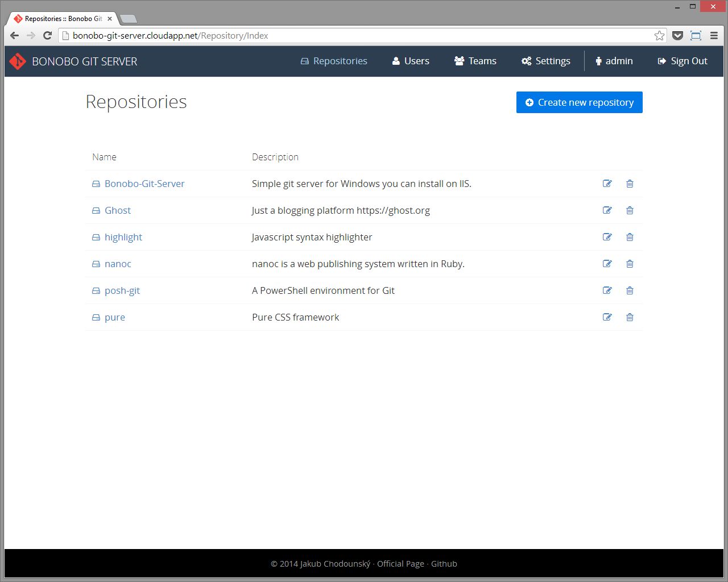Viewport: 728px width, 582px height.
Task: Click the delete trash icon for Ghost repository
Action: (x=630, y=210)
